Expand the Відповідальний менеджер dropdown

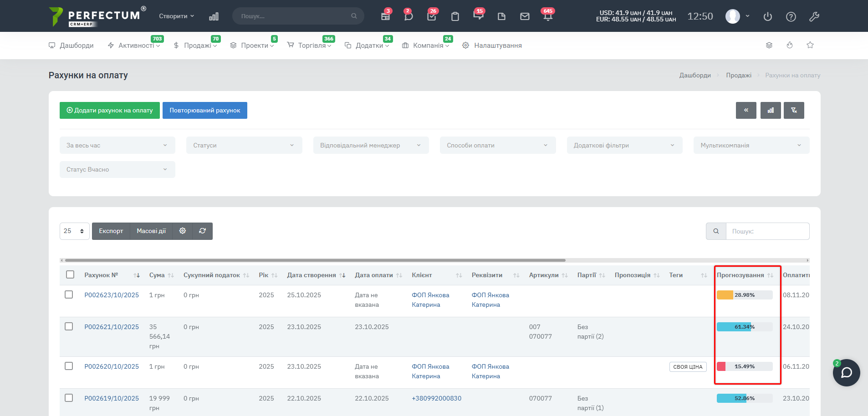(371, 146)
